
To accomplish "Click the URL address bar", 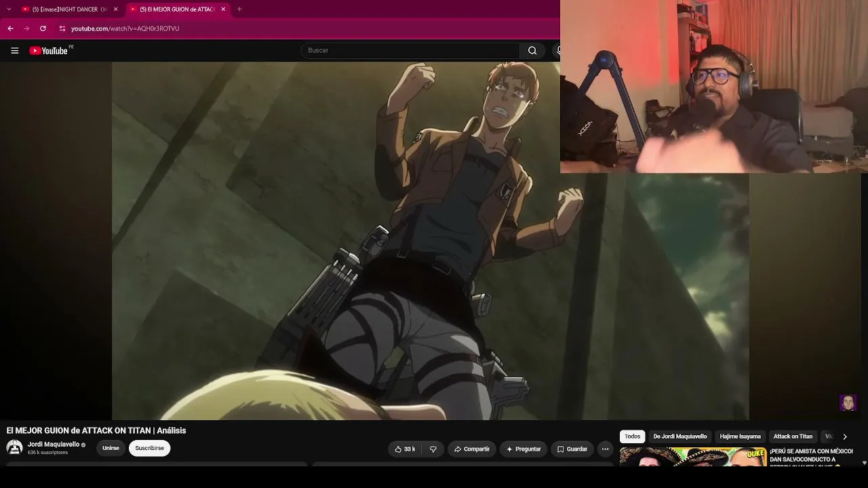I will 305,28.
